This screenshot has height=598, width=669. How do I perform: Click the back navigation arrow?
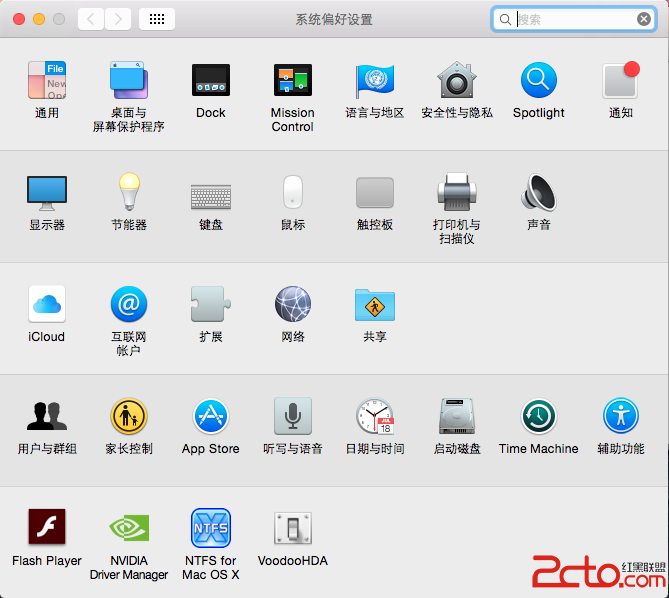click(x=91, y=19)
